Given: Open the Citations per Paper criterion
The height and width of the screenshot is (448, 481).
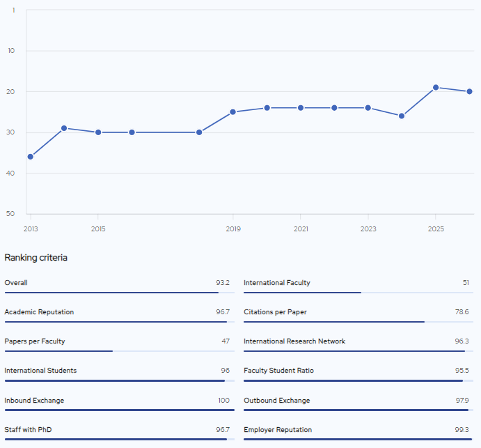Looking at the screenshot, I should [275, 312].
